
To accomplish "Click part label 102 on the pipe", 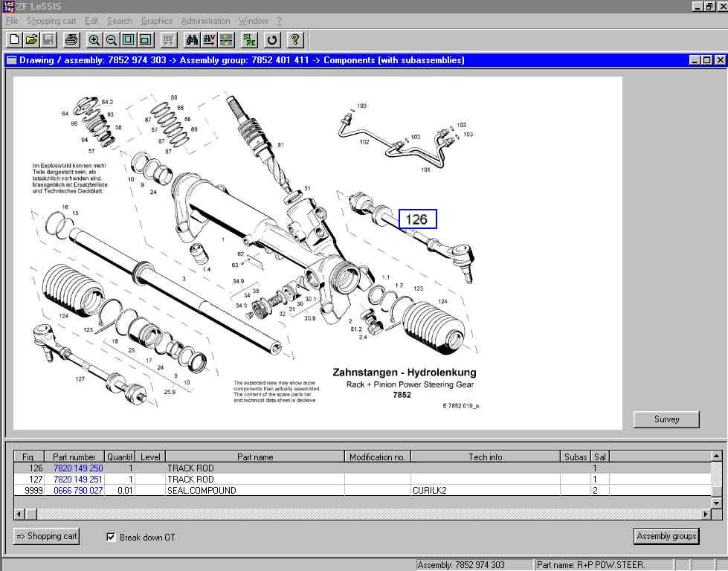I will [364, 141].
